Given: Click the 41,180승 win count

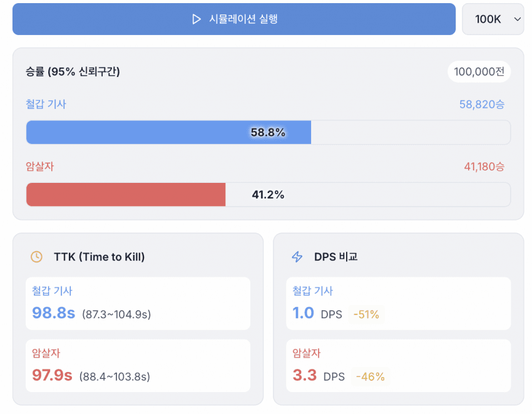Looking at the screenshot, I should tap(484, 167).
